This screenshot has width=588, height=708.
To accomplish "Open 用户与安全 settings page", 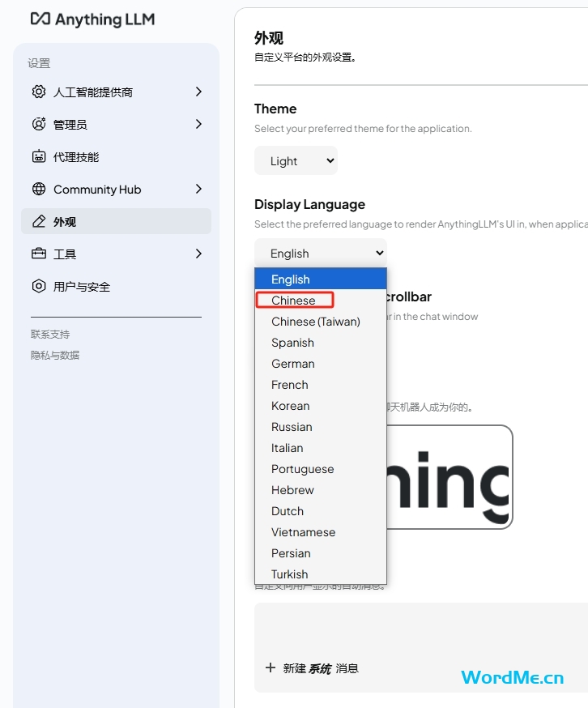I will click(116, 286).
